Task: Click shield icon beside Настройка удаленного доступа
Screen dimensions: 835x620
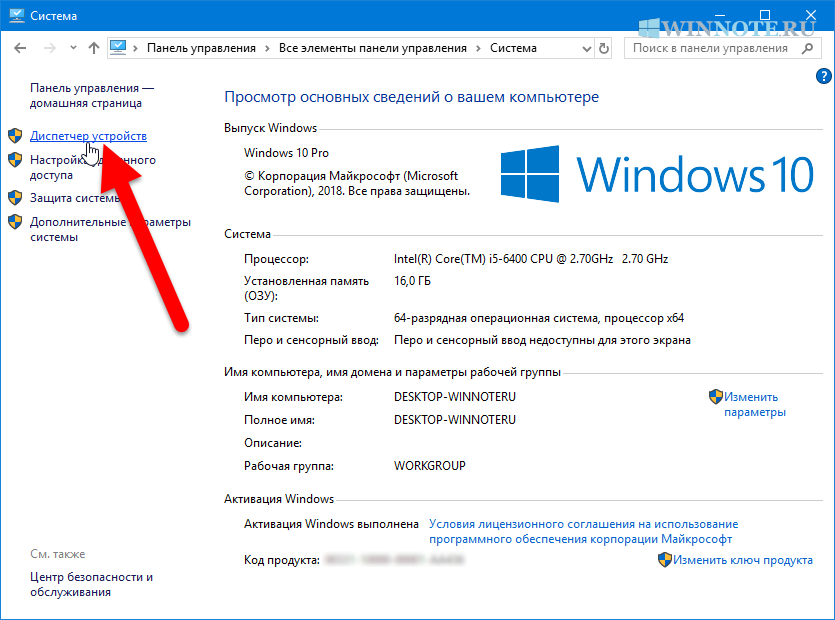Action: (15, 159)
